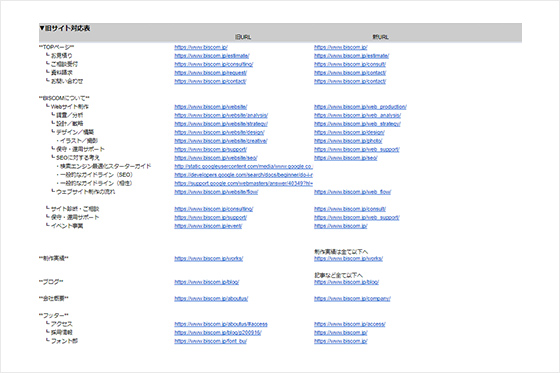Screen dimensions: 560x373
Task: Open link ending in /website/strategy/
Action: coord(221,124)
